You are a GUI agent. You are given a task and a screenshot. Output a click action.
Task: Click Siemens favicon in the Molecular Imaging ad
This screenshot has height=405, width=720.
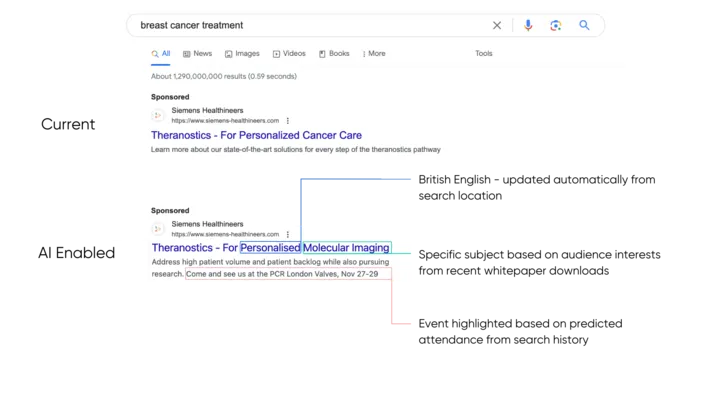(x=158, y=229)
